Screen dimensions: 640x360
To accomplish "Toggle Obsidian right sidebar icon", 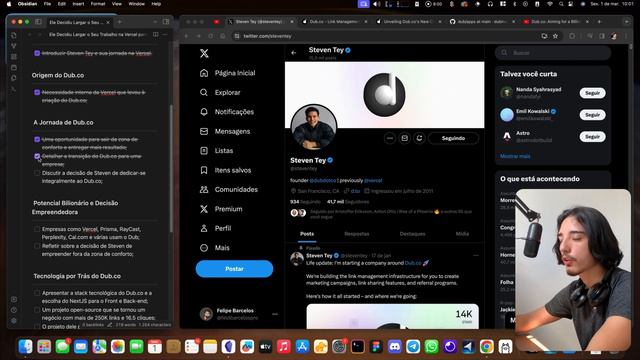I will coord(166,22).
